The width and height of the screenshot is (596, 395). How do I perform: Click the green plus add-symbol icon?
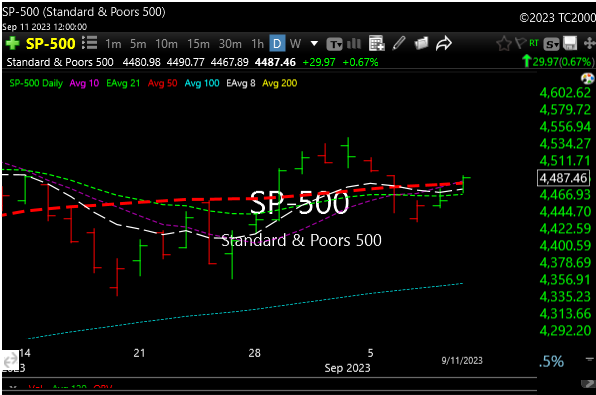[12, 43]
